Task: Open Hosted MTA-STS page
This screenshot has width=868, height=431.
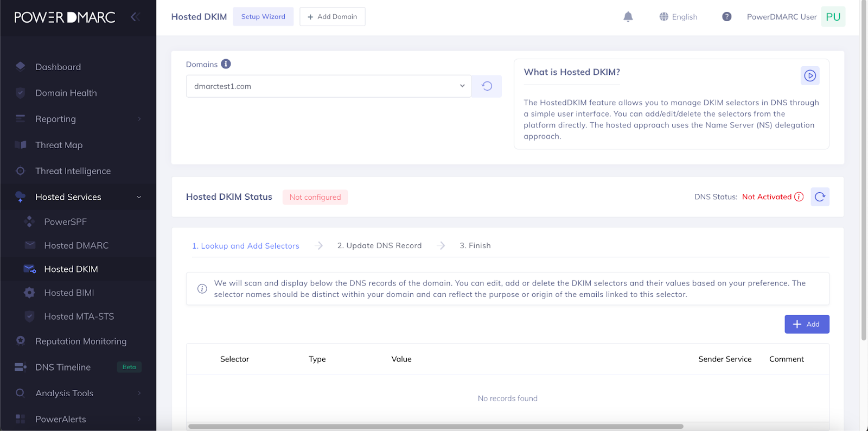Action: point(79,316)
